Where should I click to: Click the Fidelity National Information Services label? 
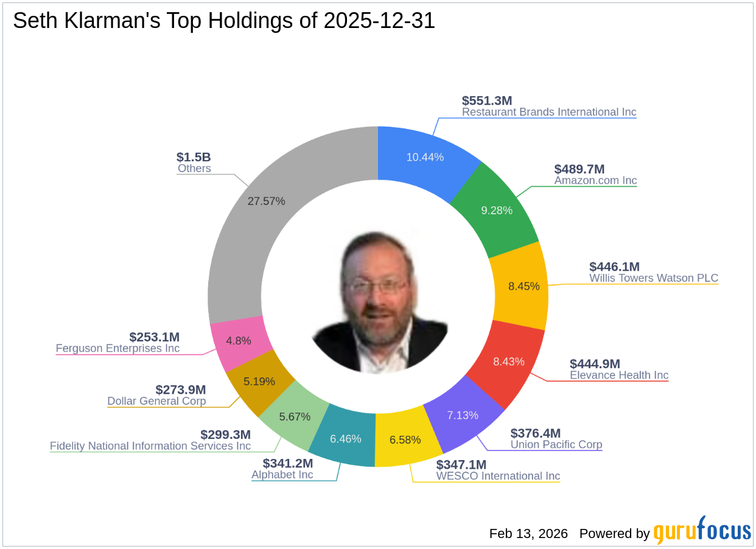150,446
